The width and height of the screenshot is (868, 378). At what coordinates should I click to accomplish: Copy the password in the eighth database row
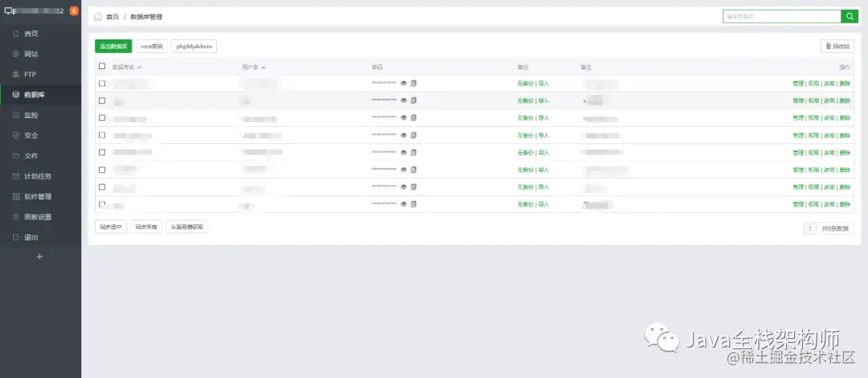(x=414, y=204)
